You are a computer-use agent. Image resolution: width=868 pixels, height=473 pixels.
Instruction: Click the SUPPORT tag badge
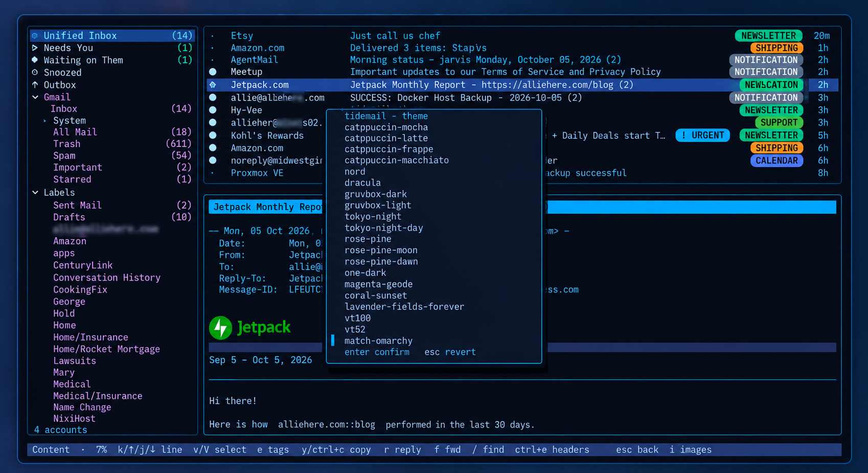[x=779, y=123]
